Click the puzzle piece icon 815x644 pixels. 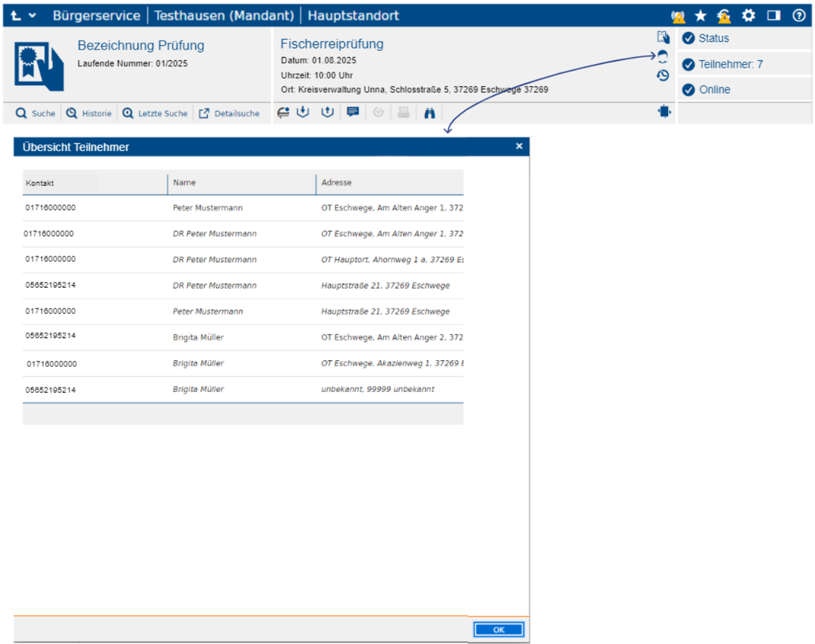(664, 112)
